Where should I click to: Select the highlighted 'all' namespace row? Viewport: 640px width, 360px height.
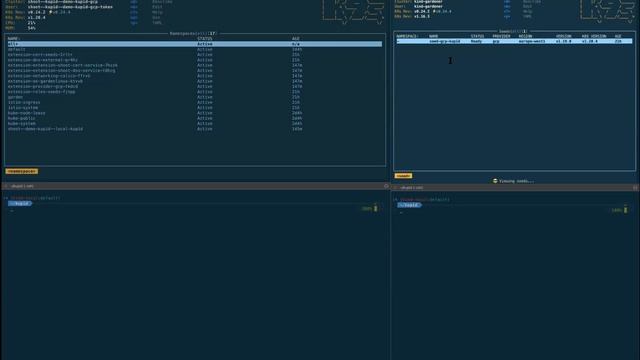tap(195, 44)
